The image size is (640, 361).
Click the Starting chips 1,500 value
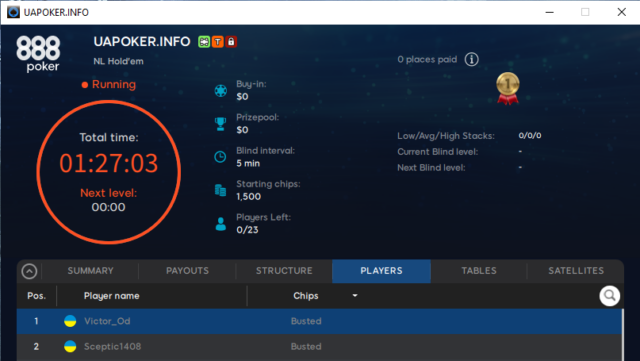[249, 196]
